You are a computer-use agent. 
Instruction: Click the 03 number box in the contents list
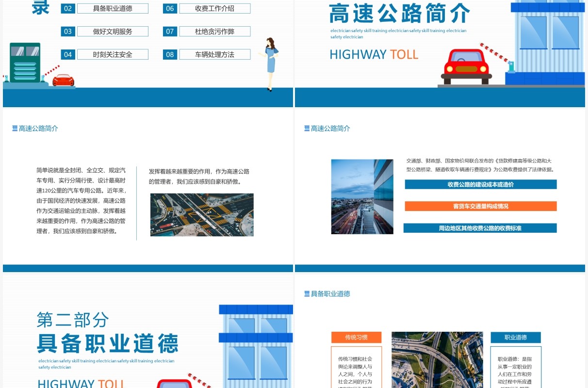(x=68, y=32)
